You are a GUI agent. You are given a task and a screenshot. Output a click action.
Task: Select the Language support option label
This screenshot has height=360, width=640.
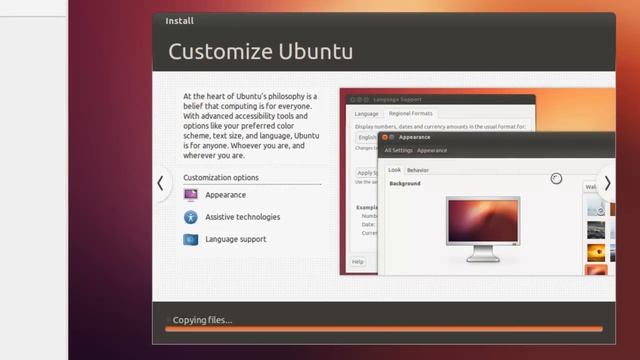tap(236, 239)
